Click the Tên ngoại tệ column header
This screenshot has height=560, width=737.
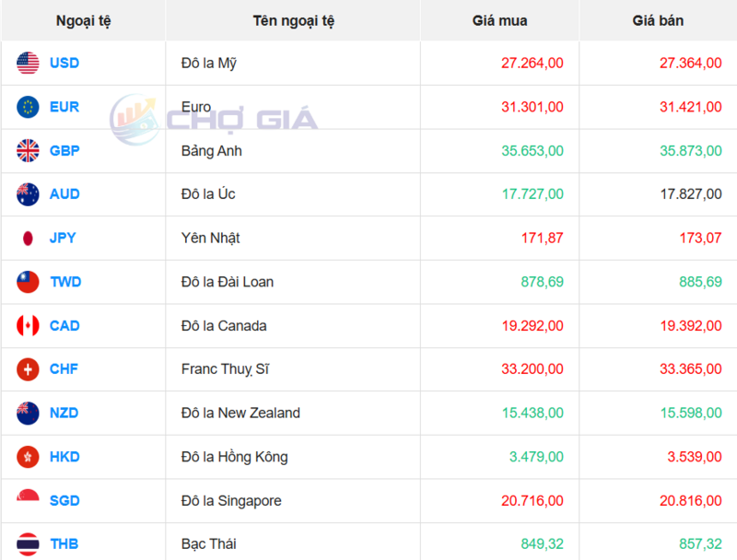293,20
